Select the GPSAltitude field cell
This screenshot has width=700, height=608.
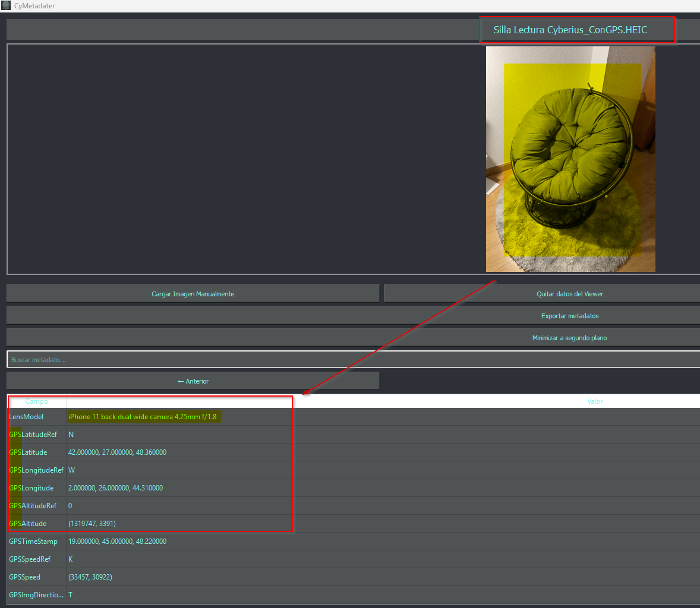37,524
